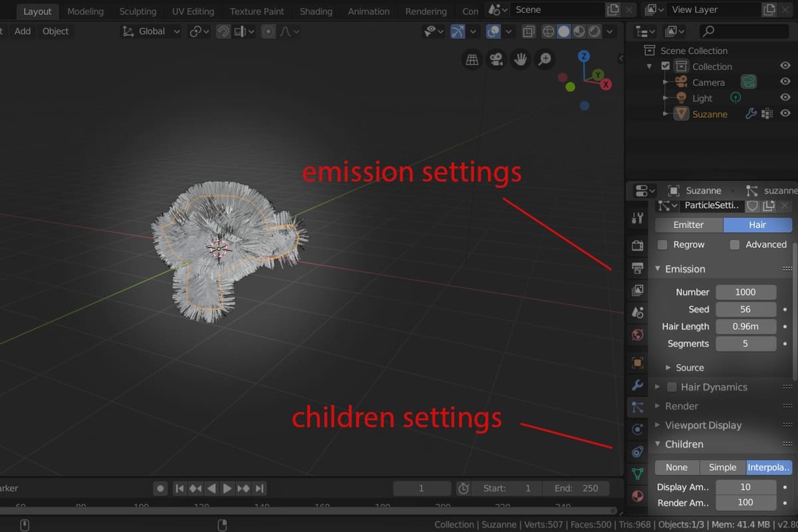Open the Modifier properties wrench tab
The image size is (798, 532).
pyautogui.click(x=637, y=385)
